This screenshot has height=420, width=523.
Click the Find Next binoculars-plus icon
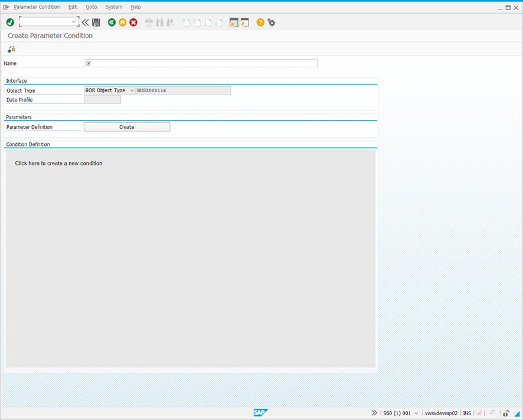click(x=171, y=22)
